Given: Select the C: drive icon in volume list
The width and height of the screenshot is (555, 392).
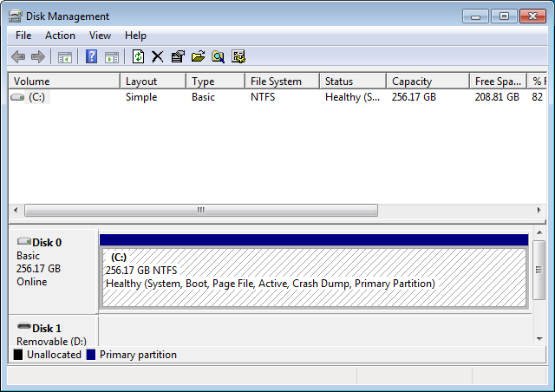Looking at the screenshot, I should pos(17,96).
